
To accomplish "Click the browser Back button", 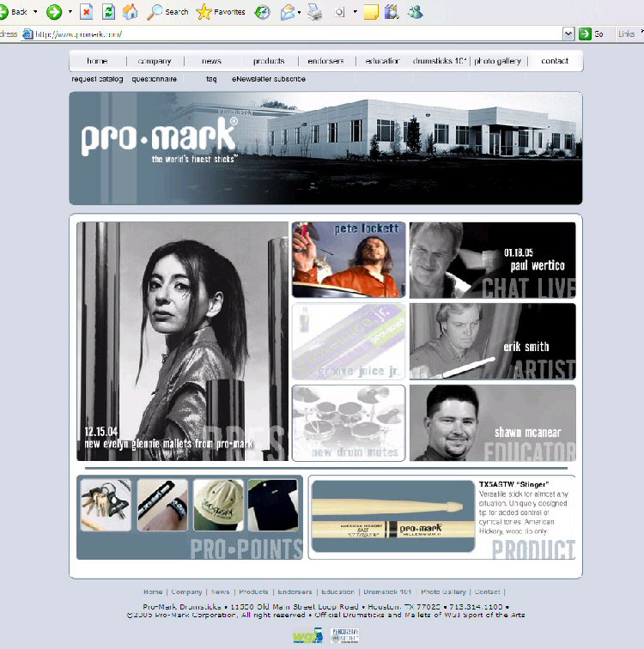I will (x=15, y=12).
